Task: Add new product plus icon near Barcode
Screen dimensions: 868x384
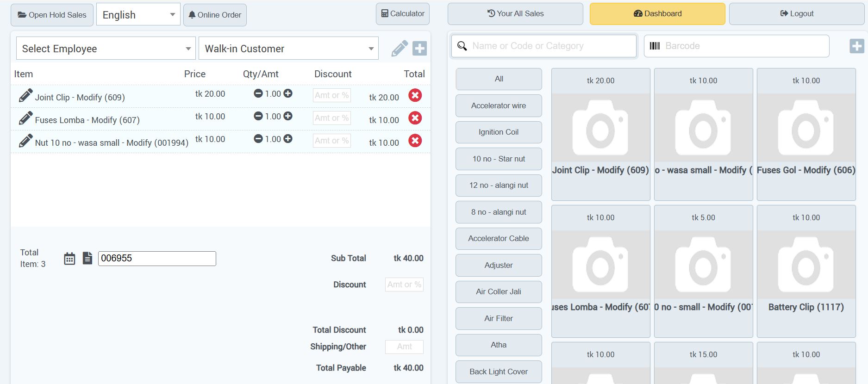Action: [856, 46]
